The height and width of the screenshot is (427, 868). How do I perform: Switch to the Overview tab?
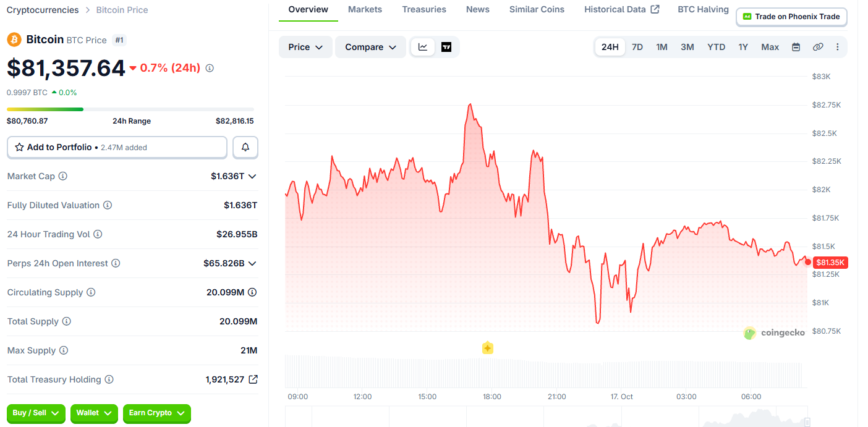pyautogui.click(x=308, y=9)
